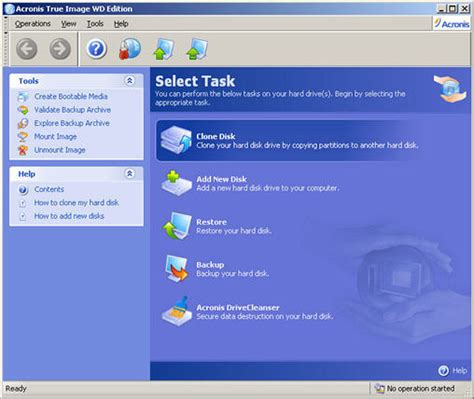
Task: Click the Acronis DriveCleanser brush icon
Action: [177, 311]
